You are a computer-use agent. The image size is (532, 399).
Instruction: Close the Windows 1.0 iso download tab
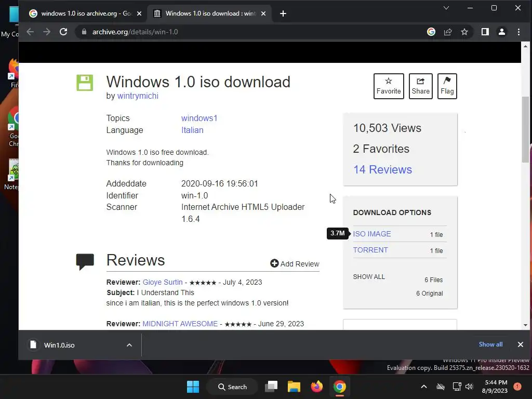(263, 14)
